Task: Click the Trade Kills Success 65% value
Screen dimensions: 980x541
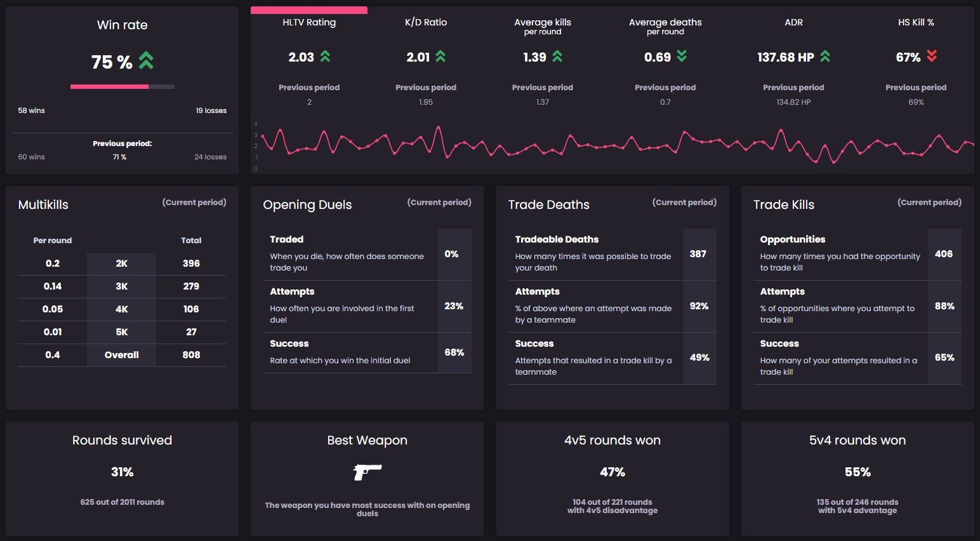Action: pyautogui.click(x=944, y=357)
